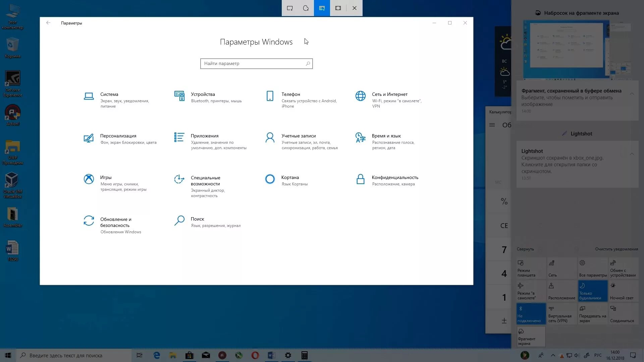This screenshot has width=644, height=362.
Task: Open the Устройства settings category
Action: pyautogui.click(x=203, y=95)
